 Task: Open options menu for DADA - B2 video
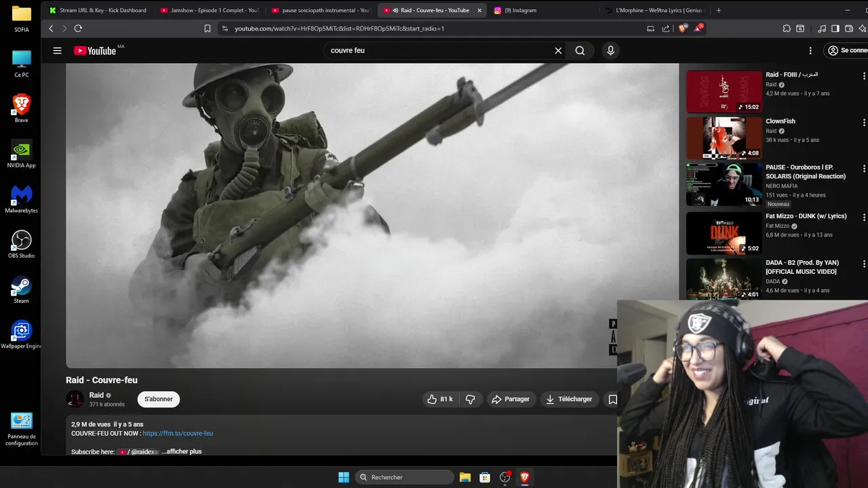click(864, 264)
